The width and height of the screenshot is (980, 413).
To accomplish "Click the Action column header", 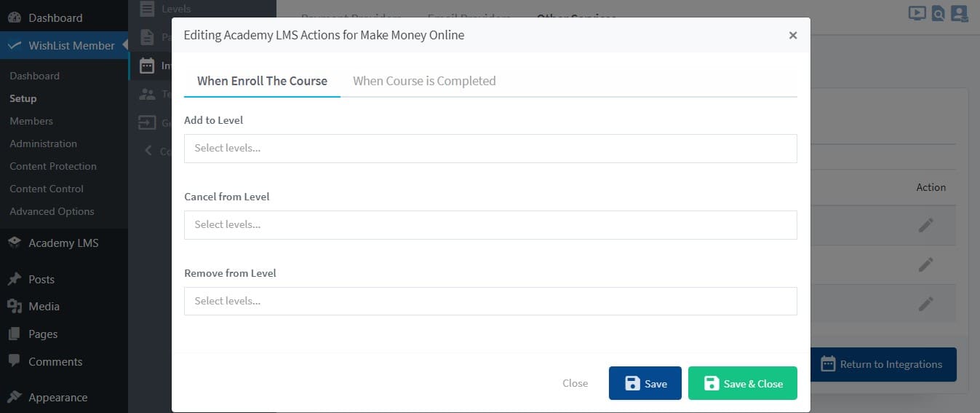I will (x=931, y=187).
